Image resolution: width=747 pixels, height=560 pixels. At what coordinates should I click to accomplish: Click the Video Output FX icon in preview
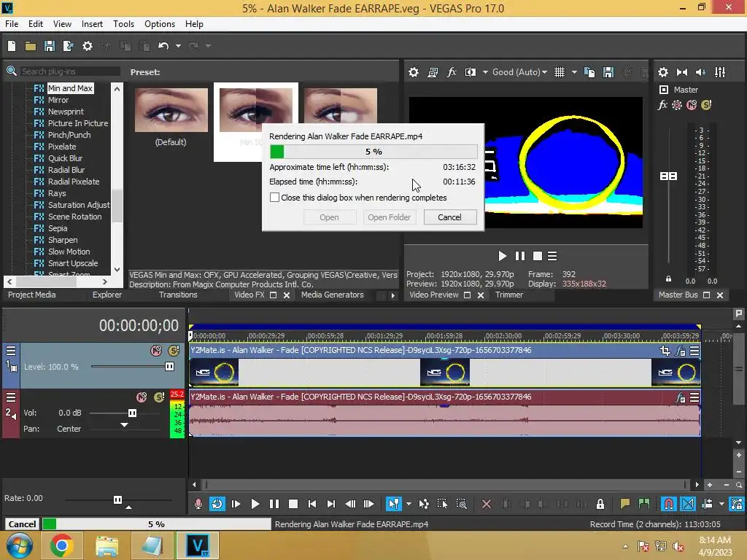[x=451, y=72]
